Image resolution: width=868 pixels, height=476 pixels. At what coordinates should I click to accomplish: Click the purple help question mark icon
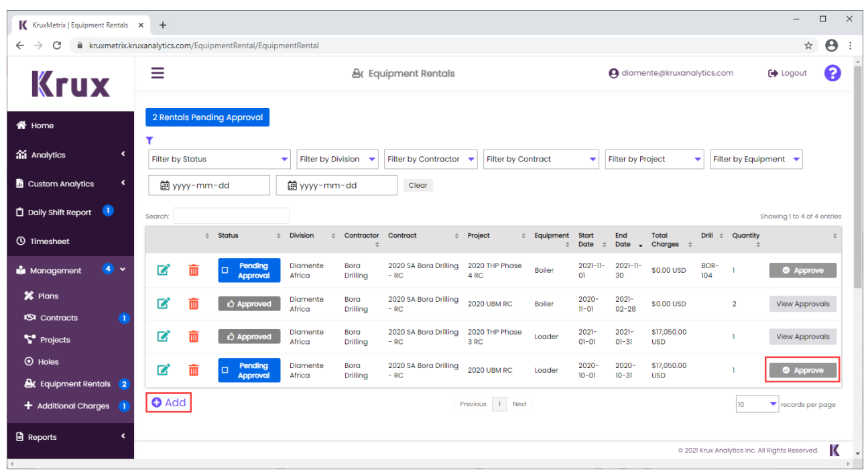832,73
